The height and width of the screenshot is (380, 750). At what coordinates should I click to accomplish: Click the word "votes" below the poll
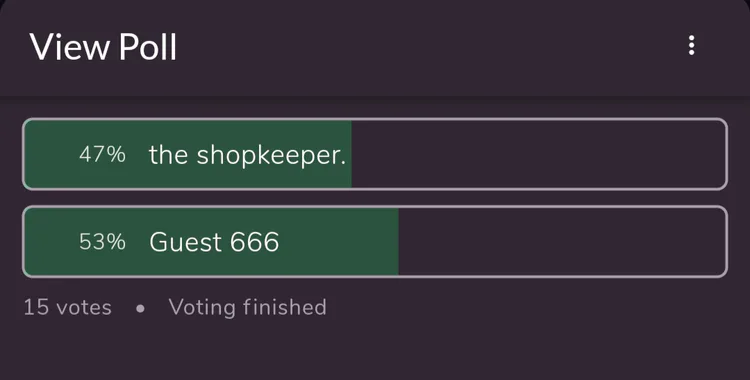(x=84, y=308)
